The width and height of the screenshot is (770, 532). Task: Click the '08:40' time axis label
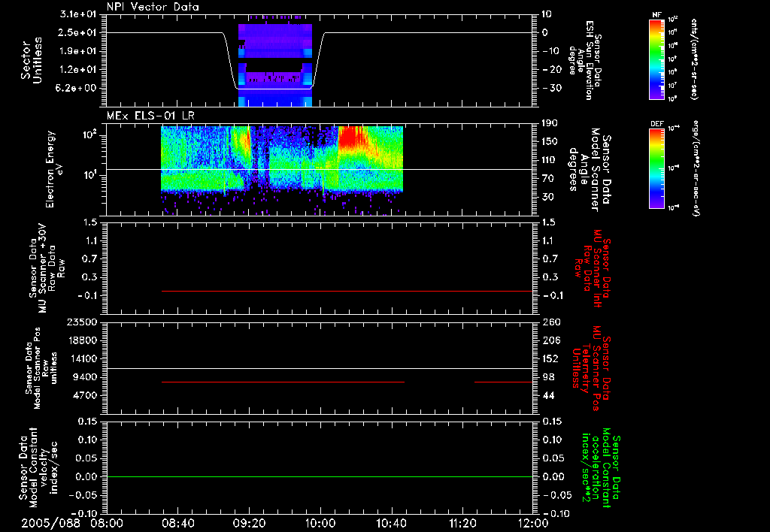click(178, 523)
